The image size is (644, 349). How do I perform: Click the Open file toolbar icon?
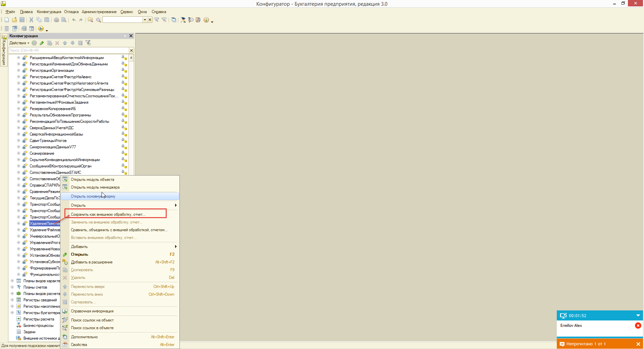click(14, 20)
